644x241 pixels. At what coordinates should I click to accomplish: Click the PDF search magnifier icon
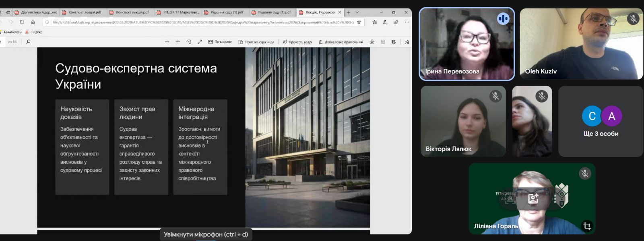[x=28, y=42]
